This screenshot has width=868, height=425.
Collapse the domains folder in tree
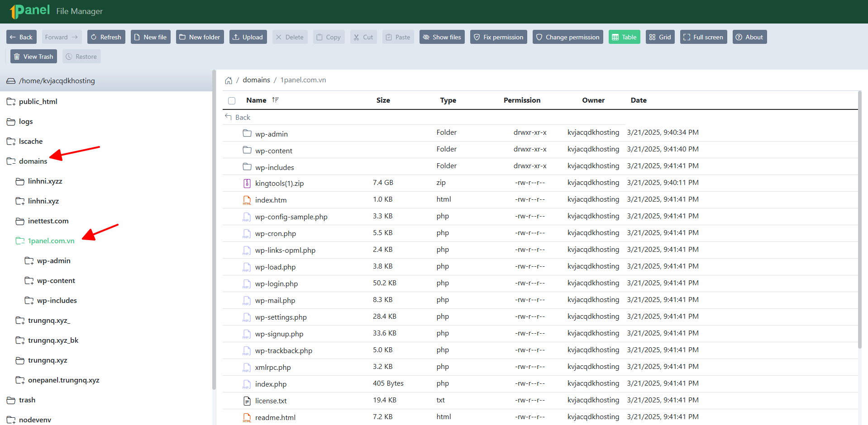[11, 161]
